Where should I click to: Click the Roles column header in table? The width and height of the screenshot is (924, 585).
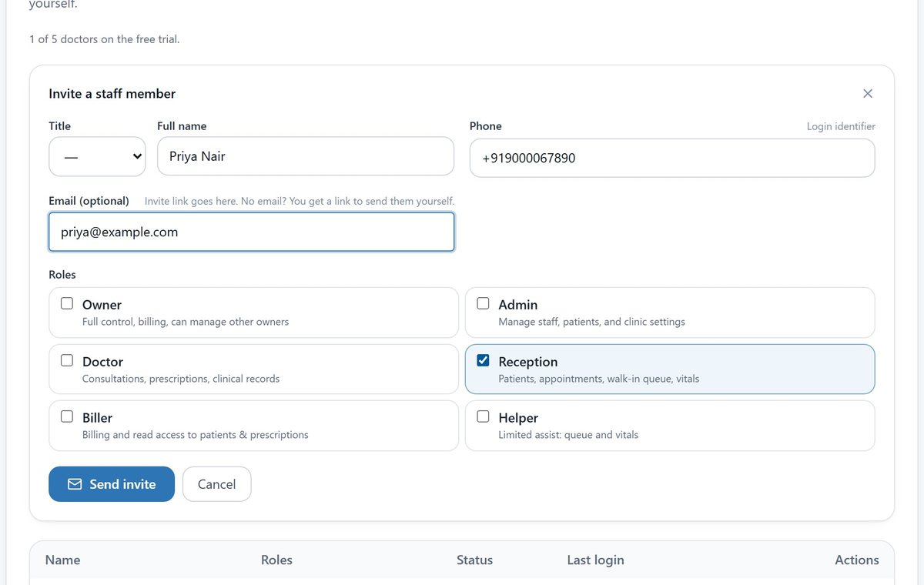point(276,560)
